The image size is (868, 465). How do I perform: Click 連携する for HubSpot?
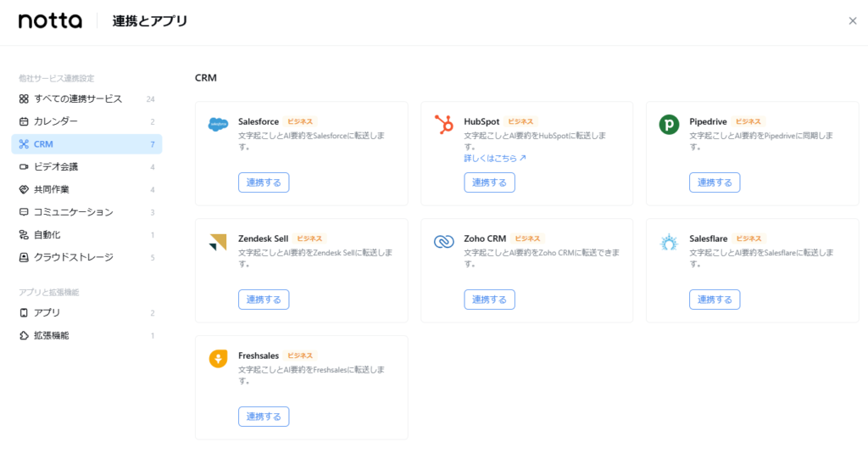pyautogui.click(x=489, y=182)
